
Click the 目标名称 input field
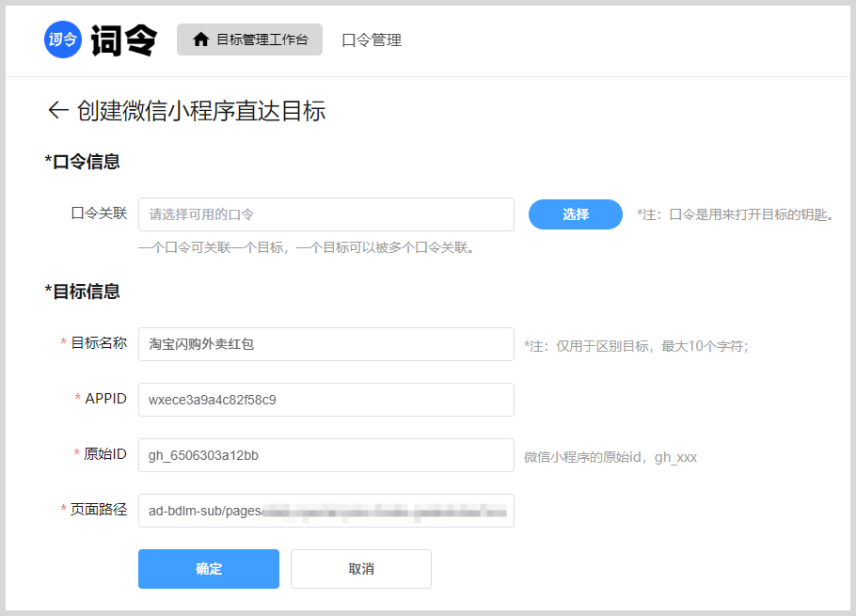tap(325, 344)
